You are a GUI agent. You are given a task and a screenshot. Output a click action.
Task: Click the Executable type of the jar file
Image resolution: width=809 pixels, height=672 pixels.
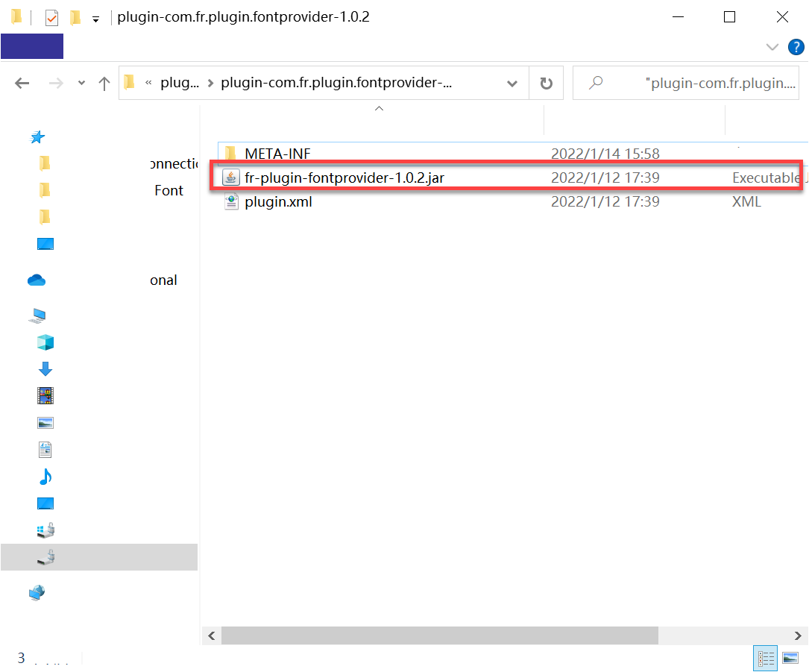[x=766, y=178]
